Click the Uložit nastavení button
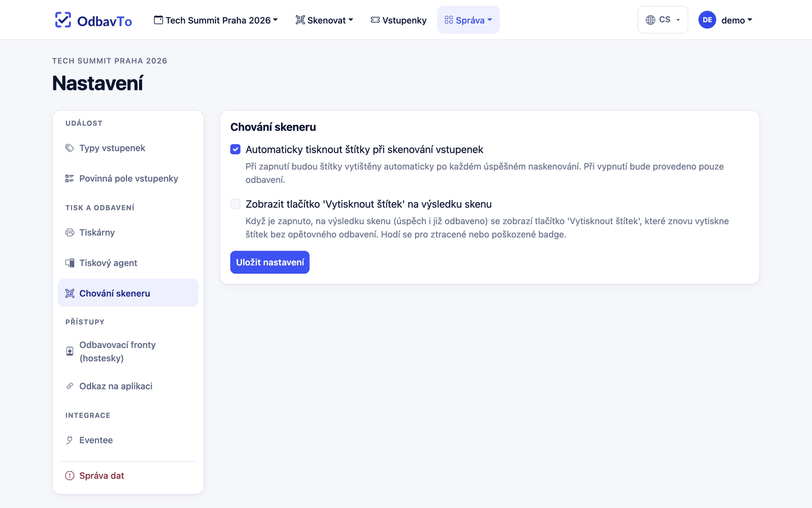The image size is (812, 508). (270, 262)
